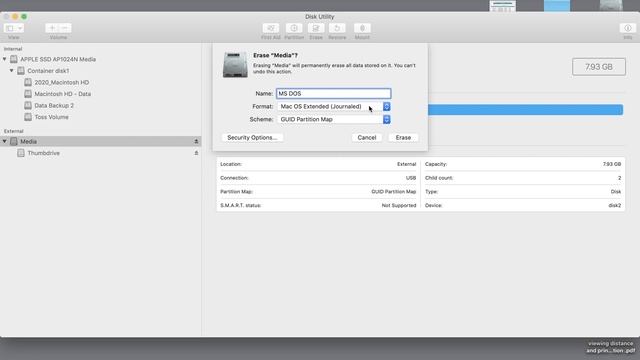This screenshot has height=360, width=640.
Task: Click the blue thumbnail at top of desktop
Action: click(557, 6)
